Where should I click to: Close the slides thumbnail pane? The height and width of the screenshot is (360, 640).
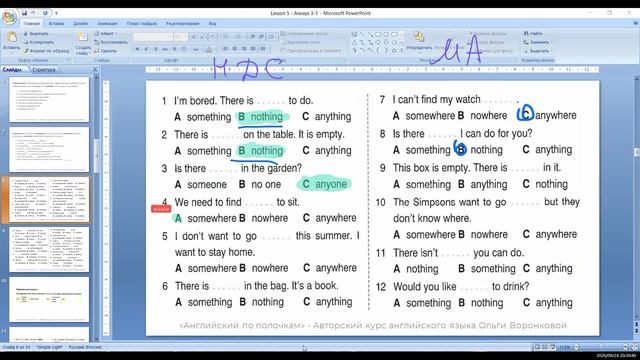coord(95,70)
